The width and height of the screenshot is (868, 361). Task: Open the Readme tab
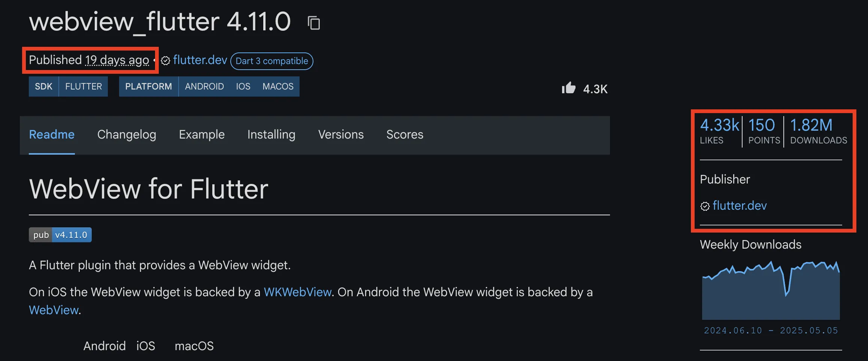click(52, 134)
